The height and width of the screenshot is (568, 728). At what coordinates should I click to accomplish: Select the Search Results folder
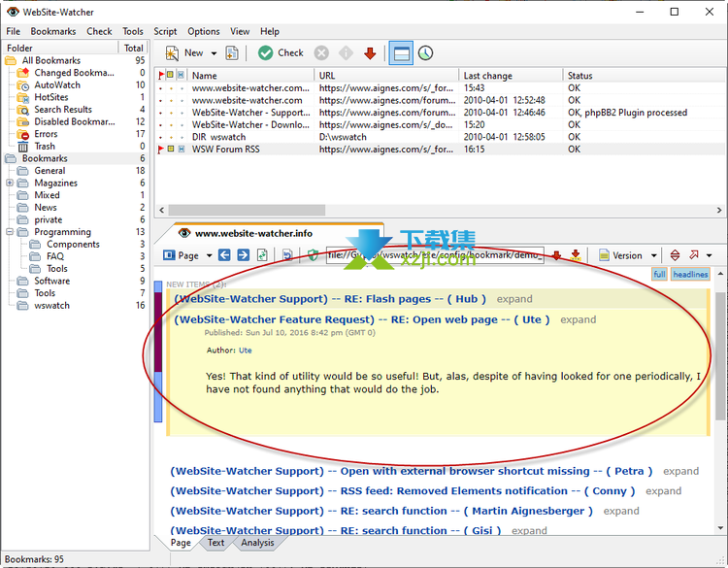coord(63,110)
